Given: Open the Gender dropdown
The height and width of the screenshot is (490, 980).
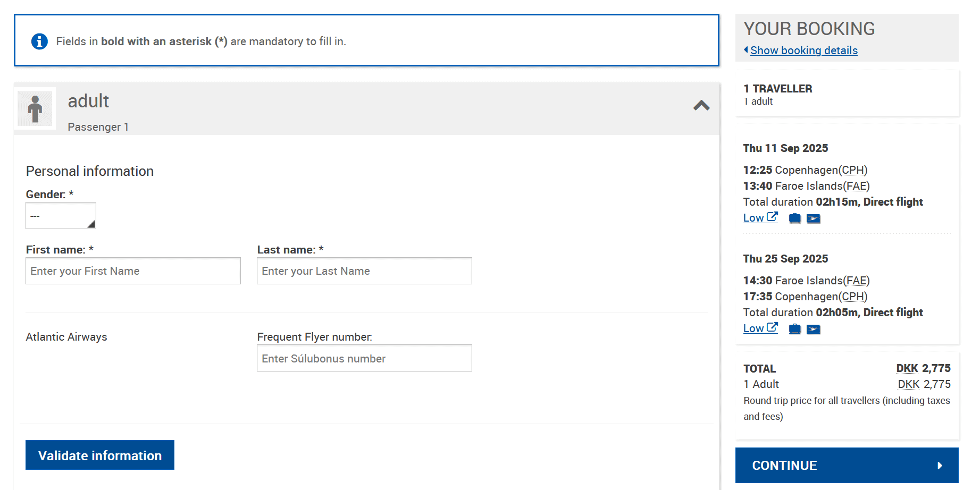Looking at the screenshot, I should click(61, 216).
